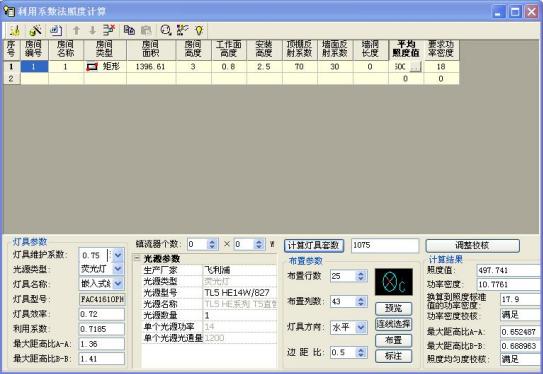This screenshot has width=543, height=374.
Task: Click the 平均照度值 column header
Action: coord(406,49)
